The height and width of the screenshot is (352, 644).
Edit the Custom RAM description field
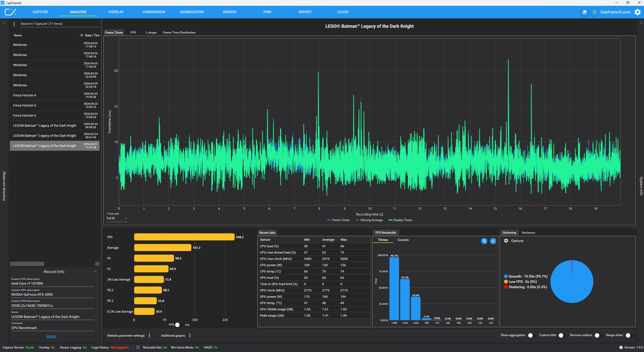[x=53, y=306]
